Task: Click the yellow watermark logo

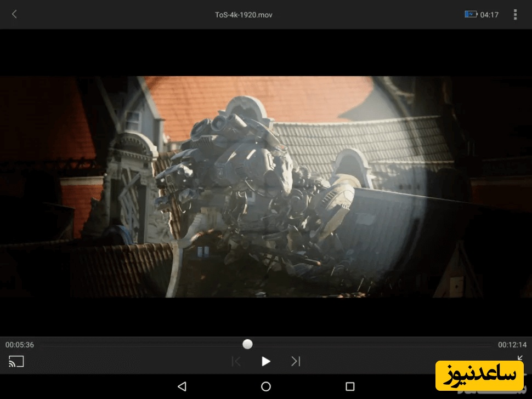Action: coord(479,375)
